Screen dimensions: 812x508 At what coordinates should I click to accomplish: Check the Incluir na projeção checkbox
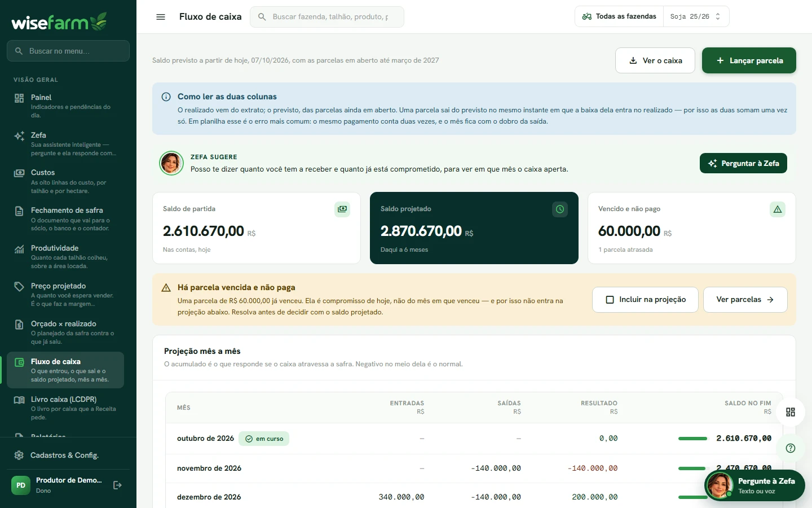click(x=610, y=300)
